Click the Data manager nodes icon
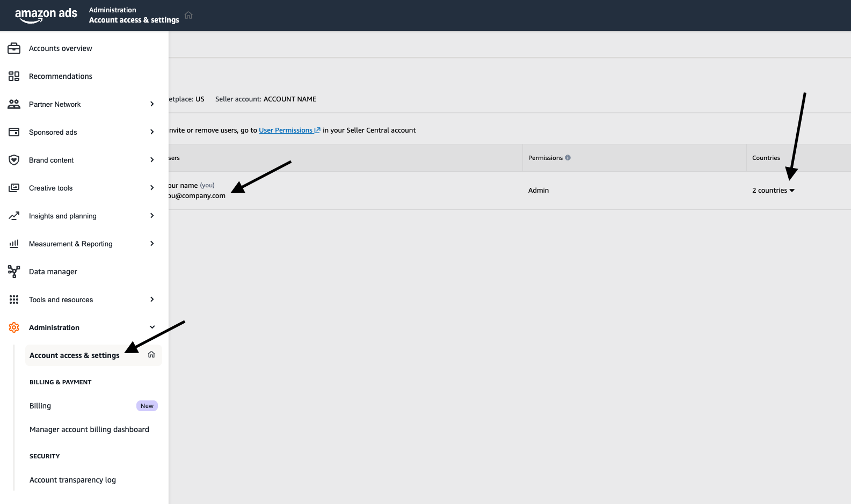Image resolution: width=851 pixels, height=504 pixels. click(x=14, y=272)
